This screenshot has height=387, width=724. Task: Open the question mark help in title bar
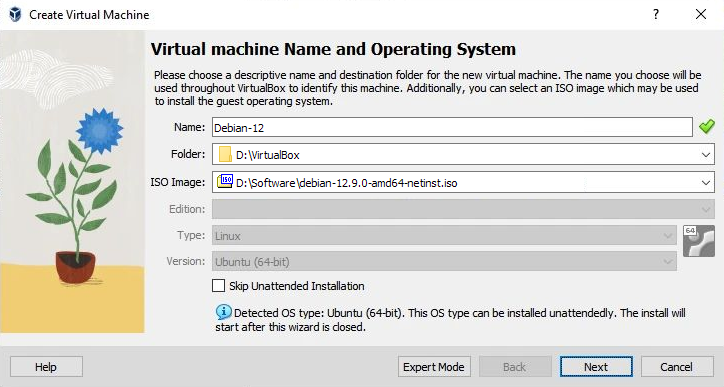656,14
